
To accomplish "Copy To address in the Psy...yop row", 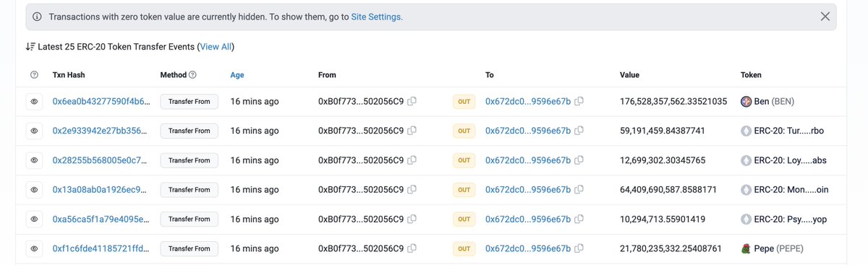I will coord(579,219).
